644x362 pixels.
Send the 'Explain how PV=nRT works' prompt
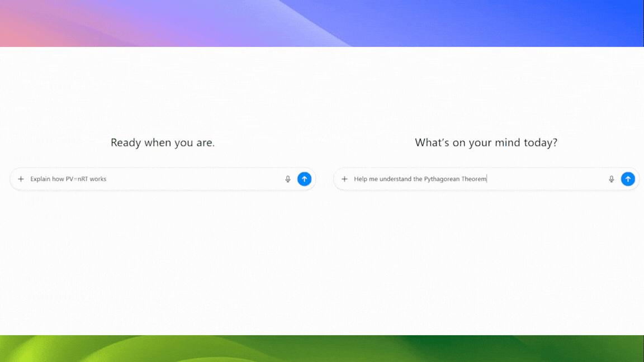point(304,179)
